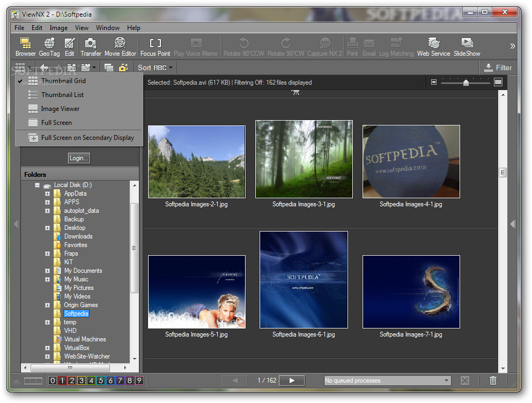
Task: Select the Virtual Machines folder
Action: (85, 339)
